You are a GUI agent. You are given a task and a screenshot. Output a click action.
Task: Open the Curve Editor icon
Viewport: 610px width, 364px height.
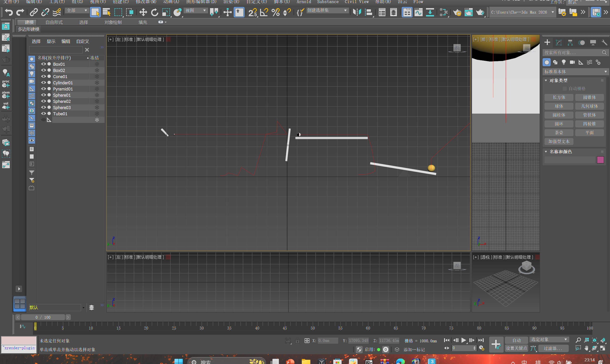click(x=419, y=12)
